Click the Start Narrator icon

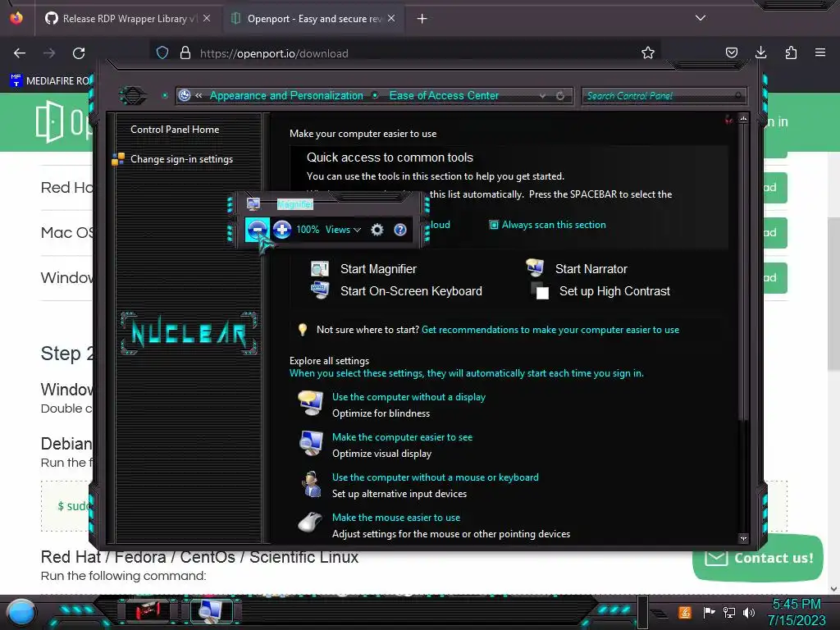(x=535, y=268)
